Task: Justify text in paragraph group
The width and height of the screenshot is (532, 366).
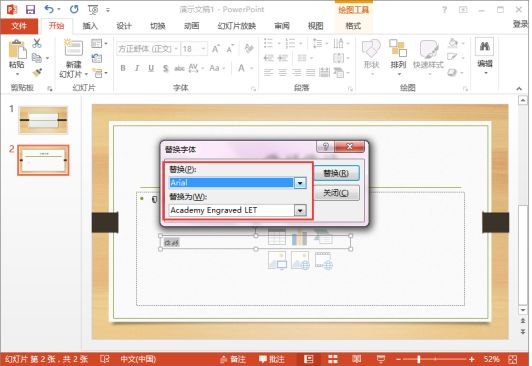Action: point(310,72)
